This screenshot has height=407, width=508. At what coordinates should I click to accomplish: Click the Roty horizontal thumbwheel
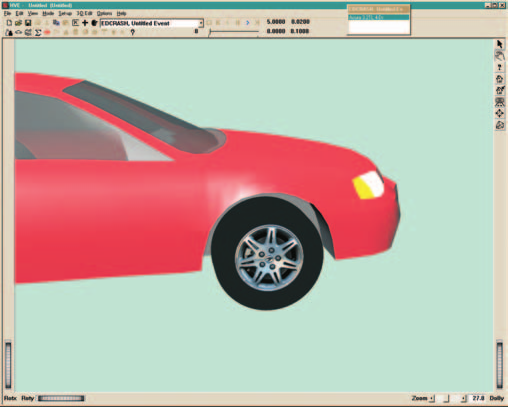click(61, 398)
